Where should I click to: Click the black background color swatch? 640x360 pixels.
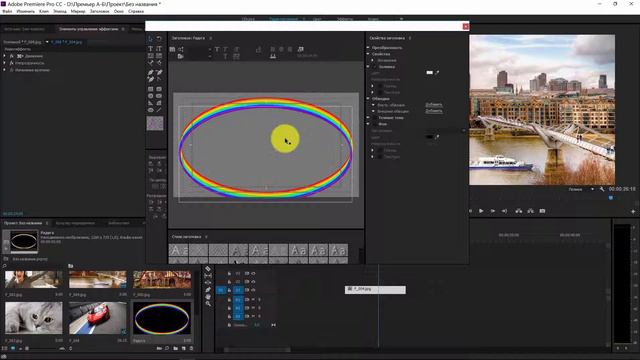(429, 137)
